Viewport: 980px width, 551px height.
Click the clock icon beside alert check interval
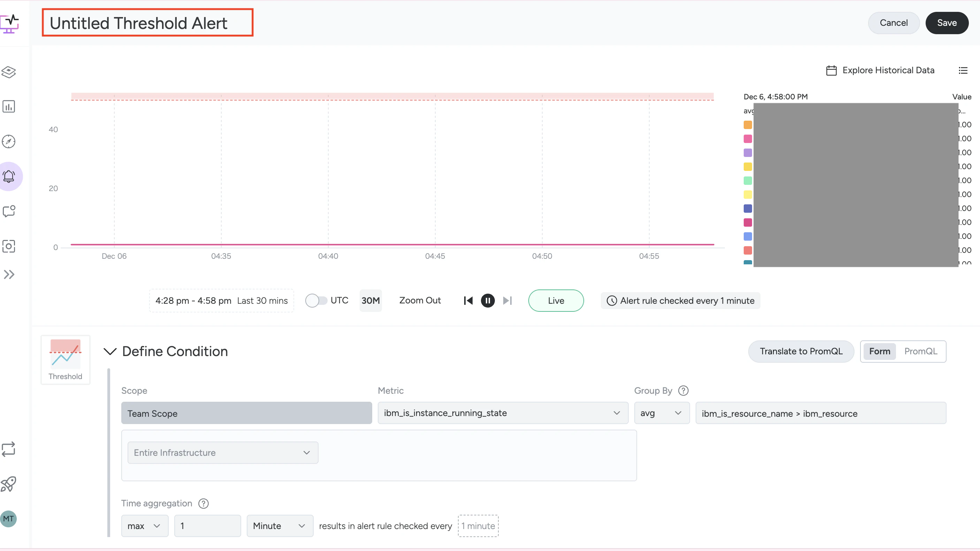(x=611, y=301)
